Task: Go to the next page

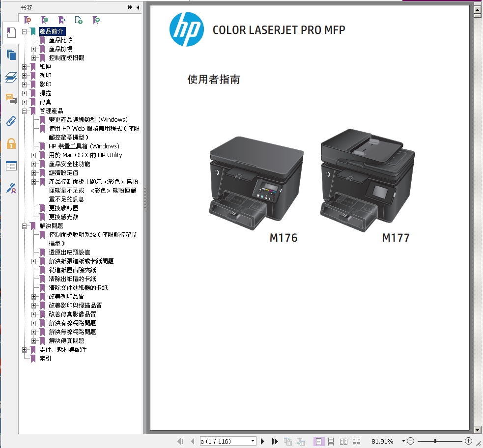Action: (262, 441)
